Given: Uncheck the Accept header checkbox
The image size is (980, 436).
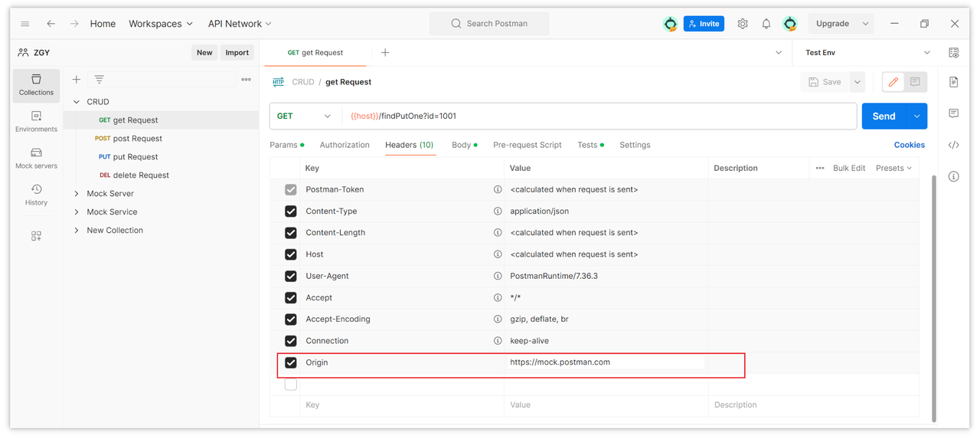Looking at the screenshot, I should tap(291, 298).
